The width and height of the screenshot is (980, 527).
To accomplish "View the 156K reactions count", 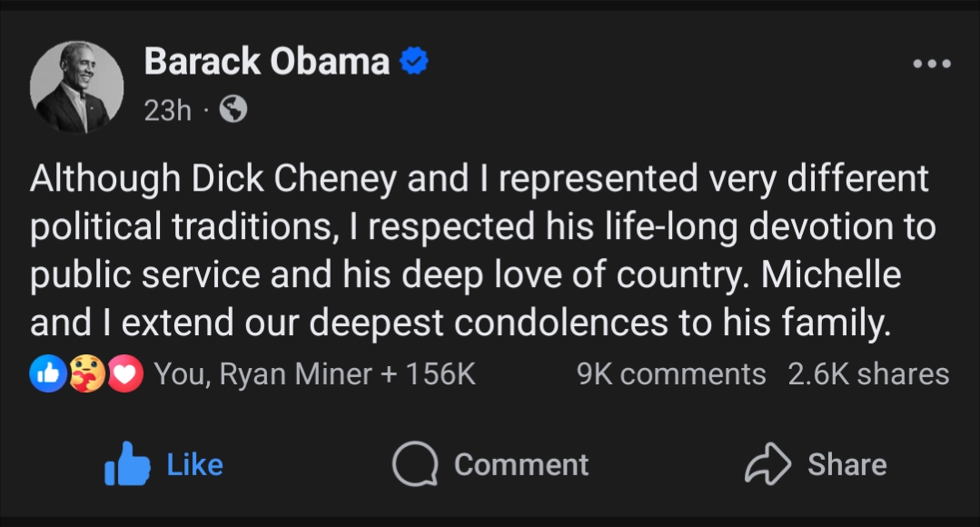I will click(442, 374).
